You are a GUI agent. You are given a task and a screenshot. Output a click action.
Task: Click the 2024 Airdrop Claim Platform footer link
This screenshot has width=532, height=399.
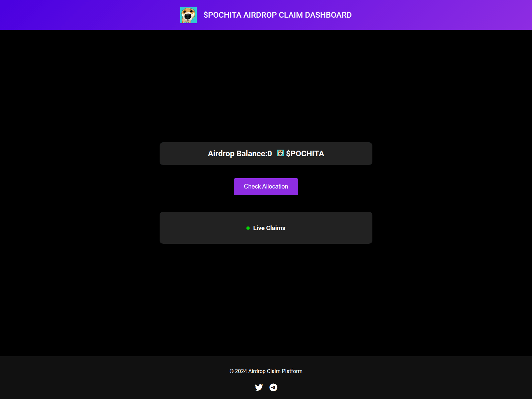click(x=266, y=371)
